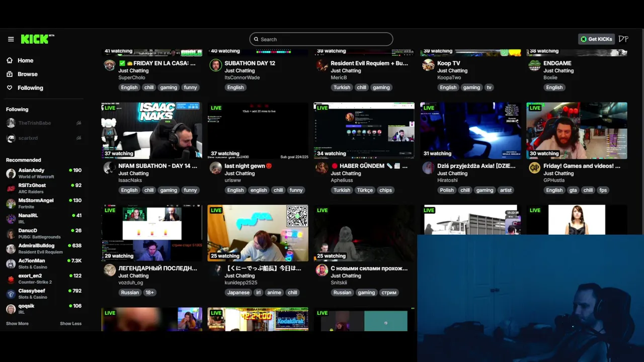
Task: Click NanaIRL's avatar in Recommended
Action: point(11,219)
